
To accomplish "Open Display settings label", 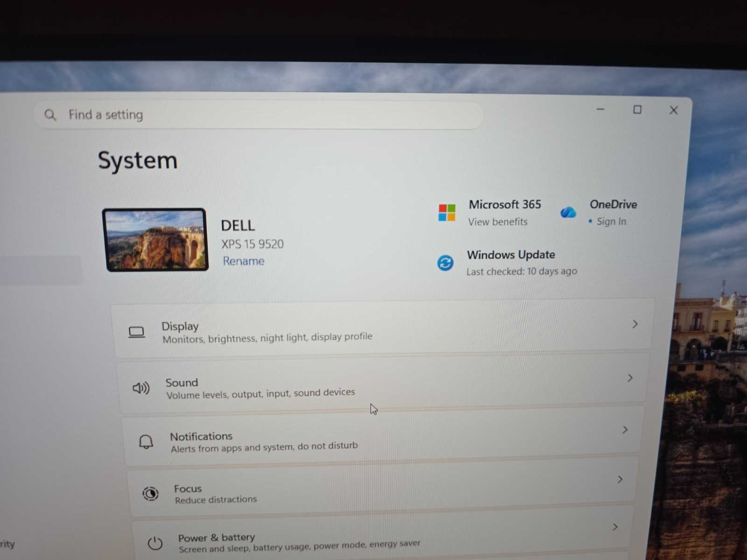I will (x=180, y=326).
